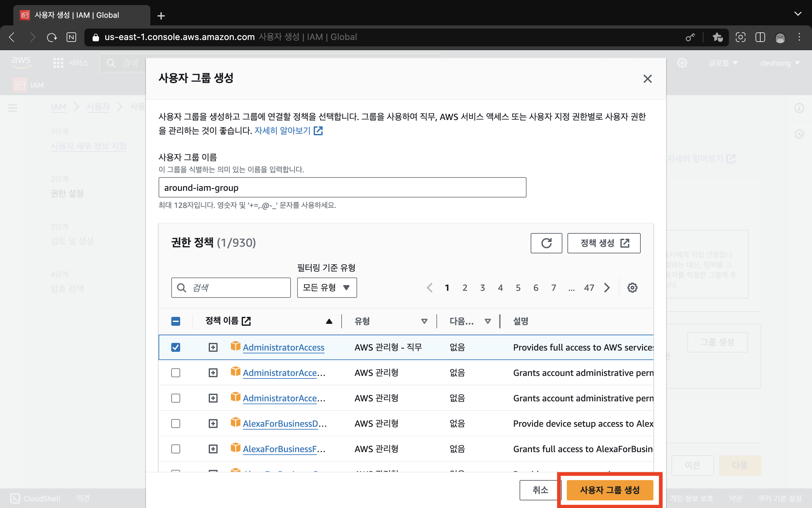Sort by 유형 column arrow
The width and height of the screenshot is (812, 508).
point(424,322)
